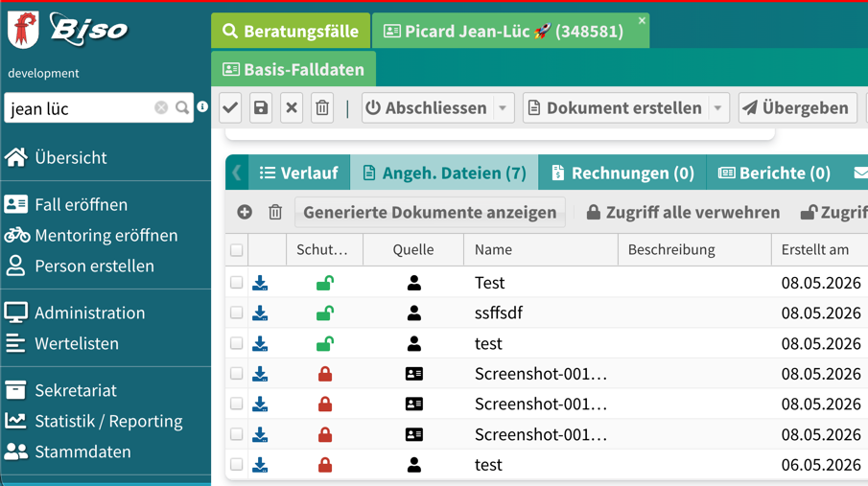Open the Berichte (0) tab
The width and height of the screenshot is (868, 486).
point(774,173)
